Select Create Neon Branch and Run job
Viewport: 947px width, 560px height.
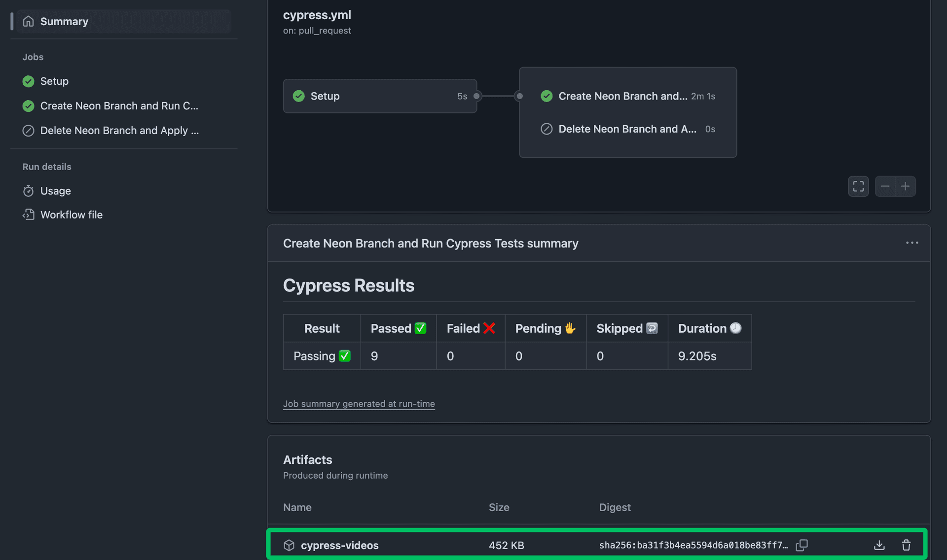(x=119, y=105)
